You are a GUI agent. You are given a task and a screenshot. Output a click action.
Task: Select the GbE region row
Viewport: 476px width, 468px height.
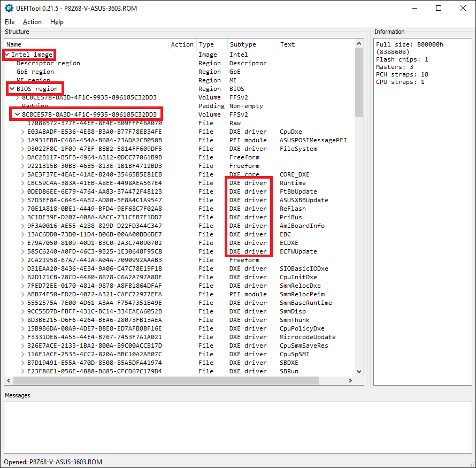[35, 72]
